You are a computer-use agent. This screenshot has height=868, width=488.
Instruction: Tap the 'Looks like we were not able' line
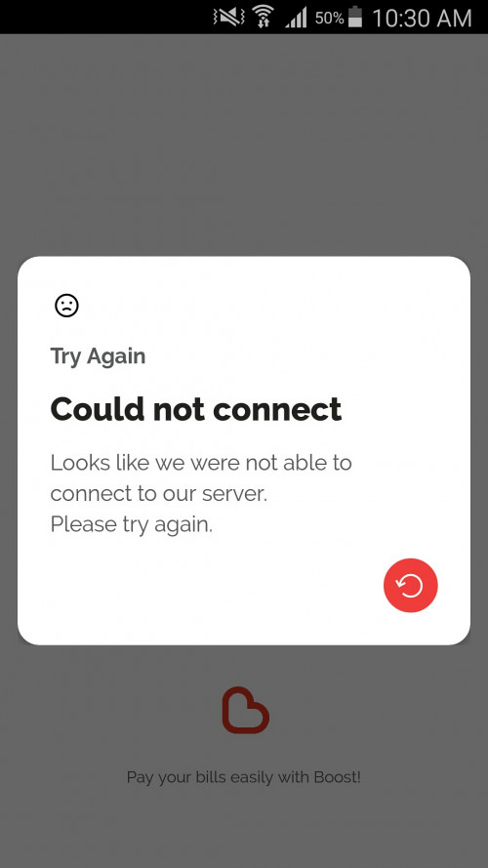tap(201, 462)
